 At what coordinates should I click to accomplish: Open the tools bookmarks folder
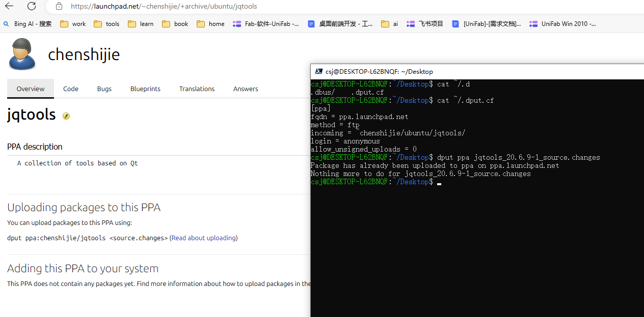pyautogui.click(x=106, y=23)
